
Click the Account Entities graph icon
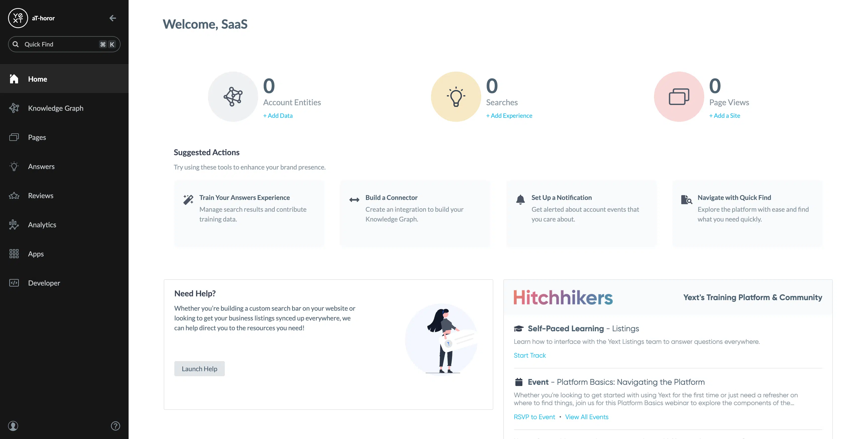(233, 97)
